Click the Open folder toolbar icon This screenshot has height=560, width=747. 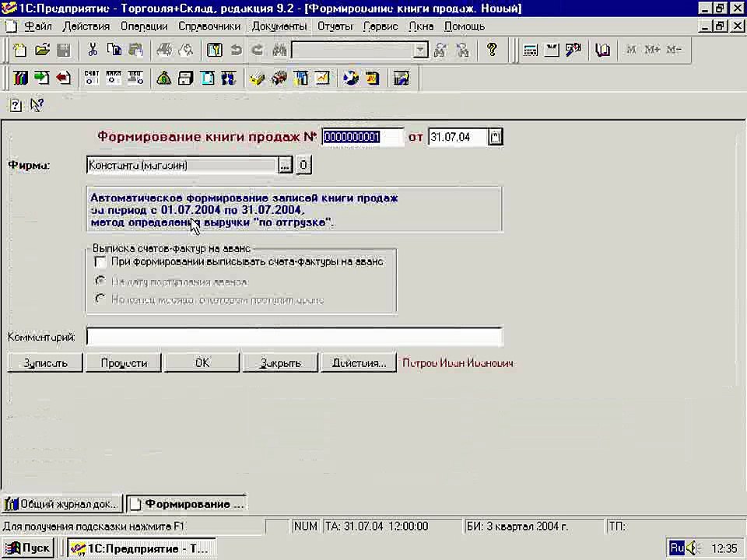click(42, 50)
